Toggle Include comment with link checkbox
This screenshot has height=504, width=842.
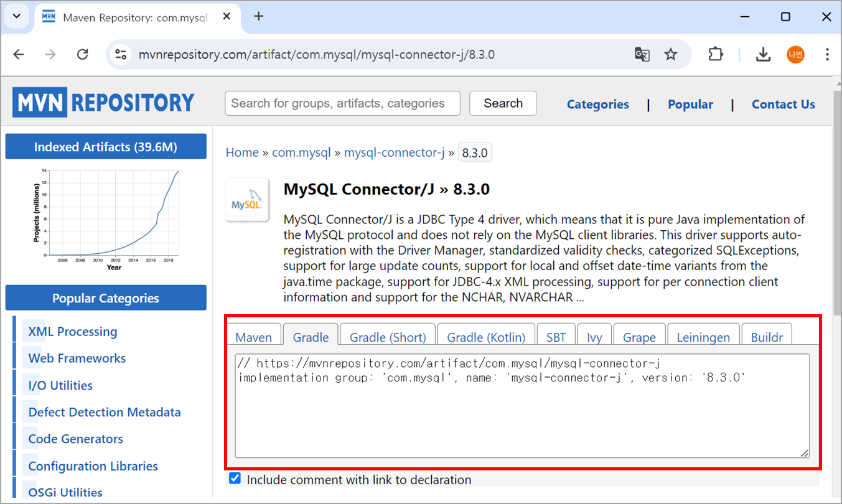[235, 478]
